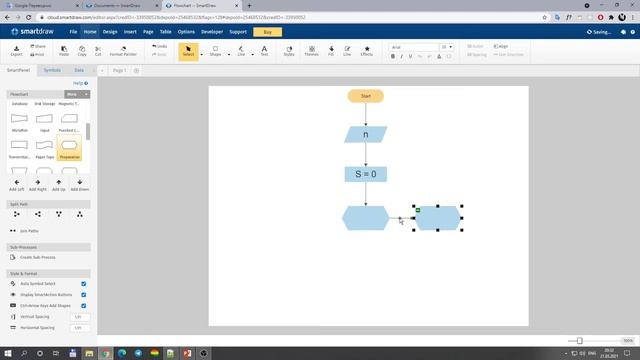Open the Effects tool
The width and height of the screenshot is (640, 360).
coord(367,51)
